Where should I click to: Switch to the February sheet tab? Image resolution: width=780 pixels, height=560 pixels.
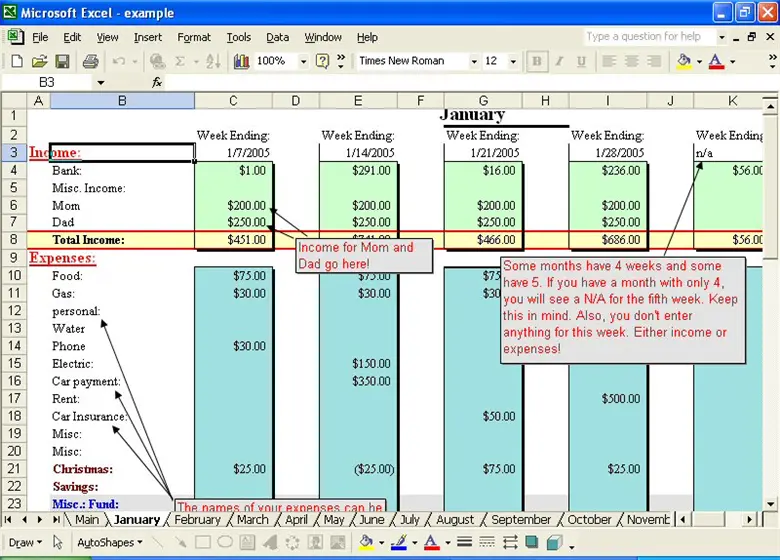197,520
